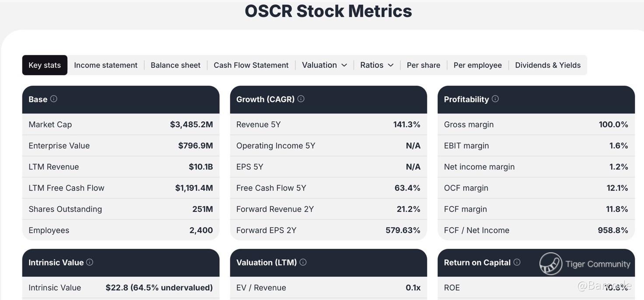This screenshot has height=300, width=644.
Task: Open the Balance sheet tab
Action: [x=175, y=65]
